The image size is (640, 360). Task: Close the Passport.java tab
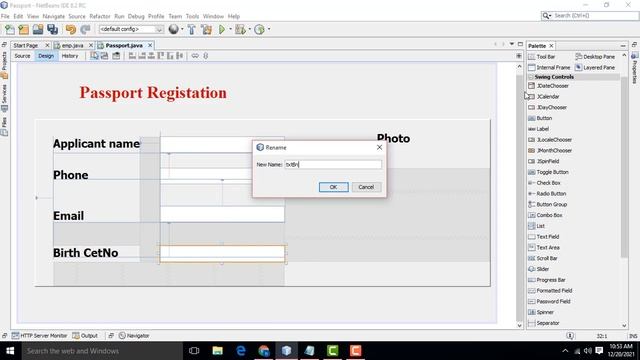tap(150, 45)
